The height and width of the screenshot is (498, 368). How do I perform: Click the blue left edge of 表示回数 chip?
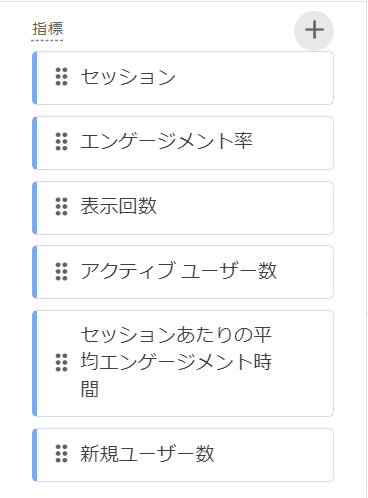coord(34,208)
